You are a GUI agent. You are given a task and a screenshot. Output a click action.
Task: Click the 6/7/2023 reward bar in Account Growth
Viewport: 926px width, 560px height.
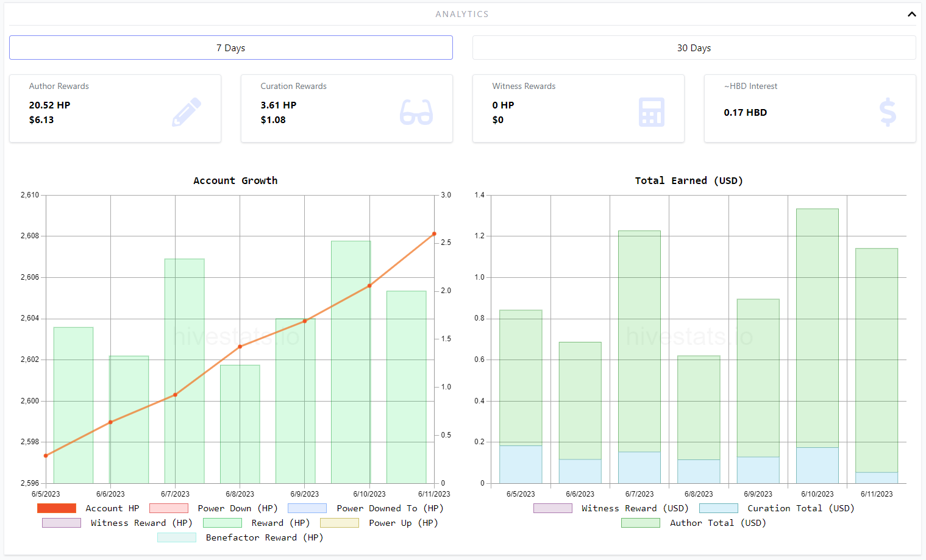tap(184, 370)
